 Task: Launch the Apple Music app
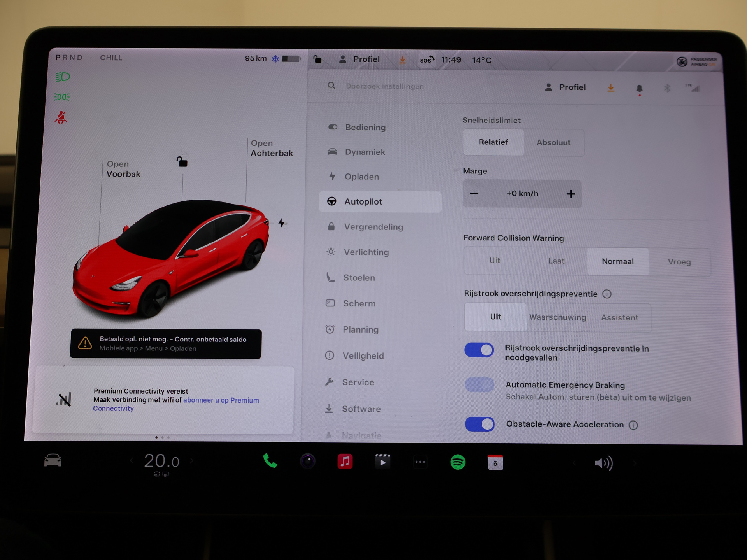pos(345,462)
